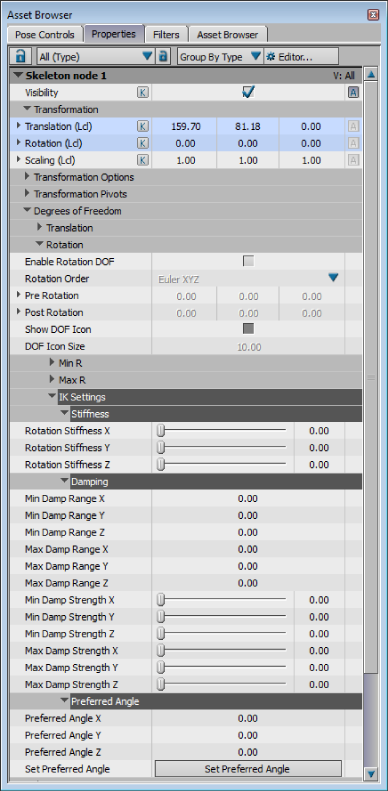388x791 pixels.
Task: Click the gear Editor... button
Action: (x=301, y=56)
